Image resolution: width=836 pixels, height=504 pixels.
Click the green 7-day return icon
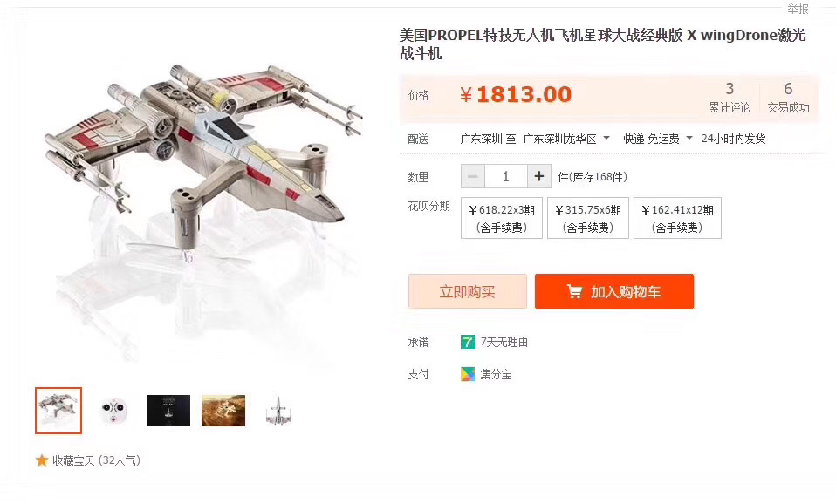pos(468,342)
